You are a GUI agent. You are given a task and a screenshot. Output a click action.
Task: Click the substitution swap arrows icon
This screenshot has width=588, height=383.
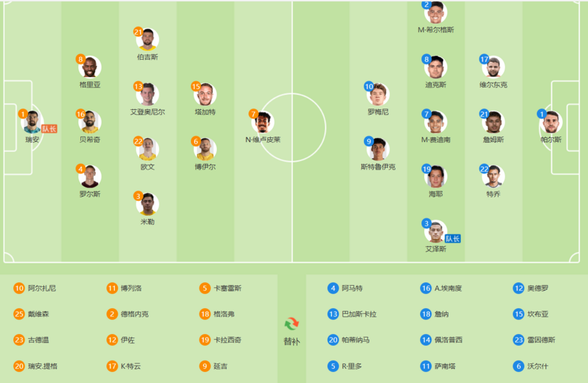[x=291, y=323]
